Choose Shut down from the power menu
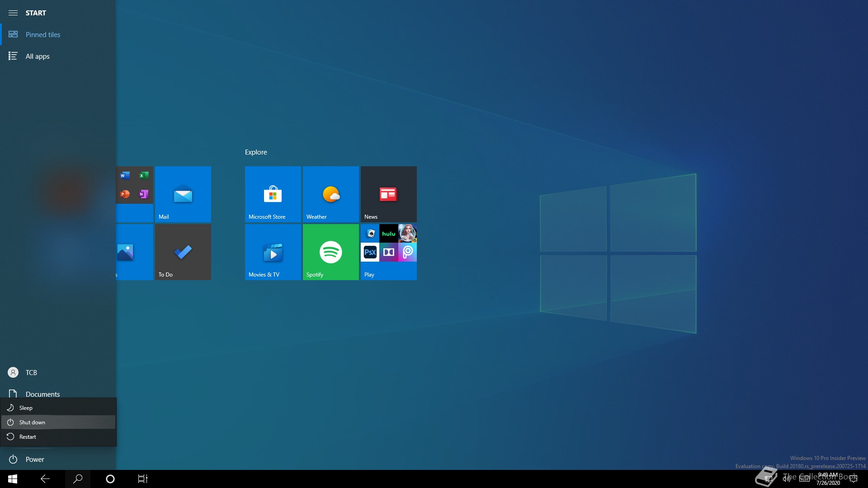This screenshot has width=868, height=488. [58, 422]
